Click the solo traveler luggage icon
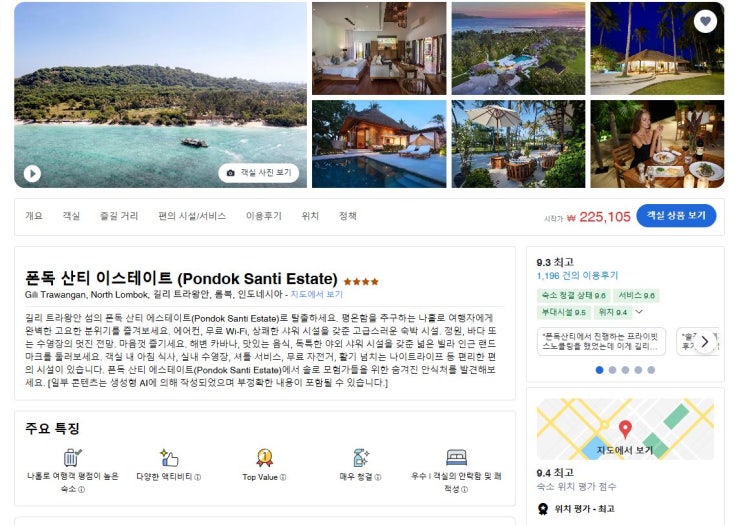Screen dimensions: 743x525 coord(72,458)
